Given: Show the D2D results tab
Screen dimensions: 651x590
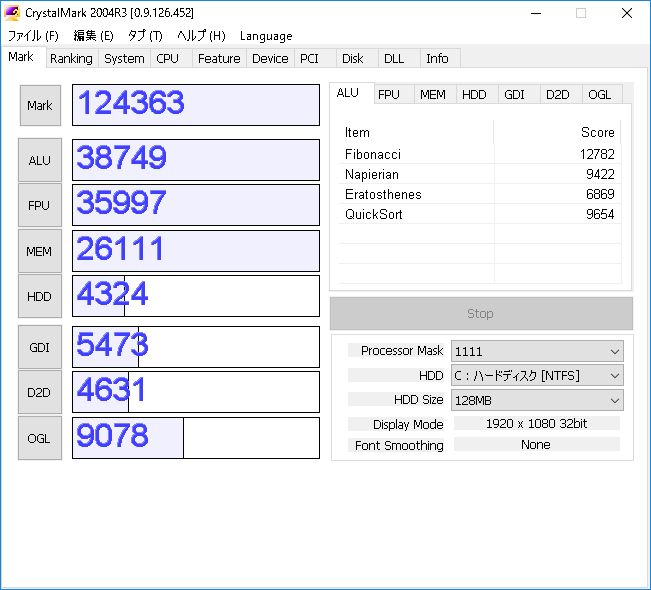Looking at the screenshot, I should 557,94.
